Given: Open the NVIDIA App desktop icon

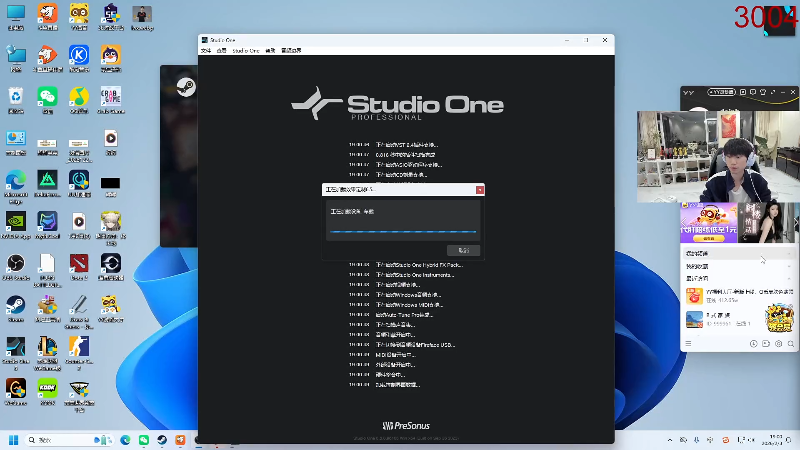Looking at the screenshot, I should pos(15,222).
